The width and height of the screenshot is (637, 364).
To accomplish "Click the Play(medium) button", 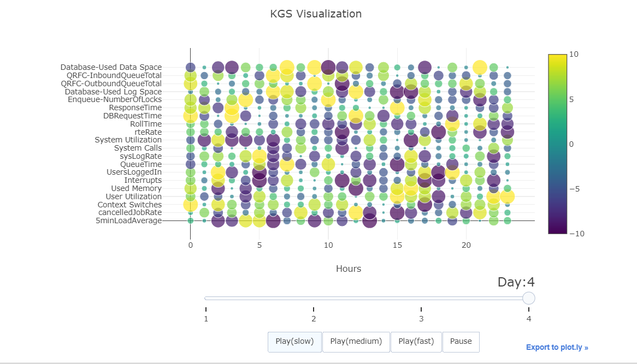I will click(x=356, y=342).
